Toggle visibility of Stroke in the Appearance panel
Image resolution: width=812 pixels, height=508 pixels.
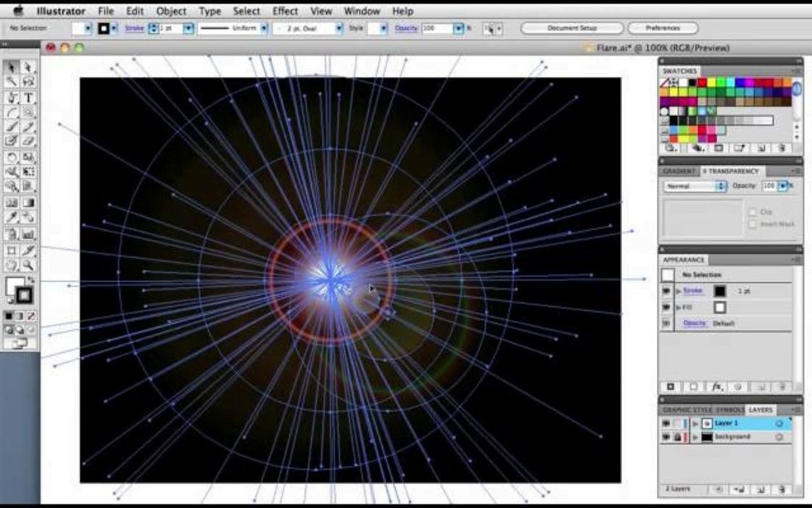[x=666, y=291]
